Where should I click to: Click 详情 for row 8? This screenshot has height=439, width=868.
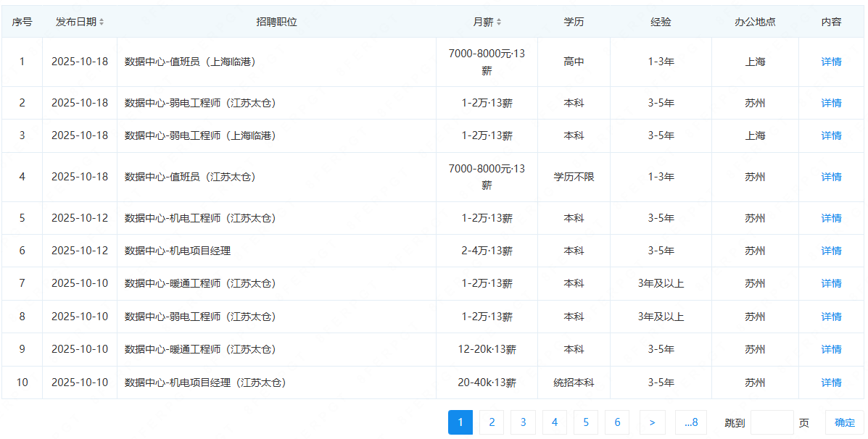coord(831,317)
